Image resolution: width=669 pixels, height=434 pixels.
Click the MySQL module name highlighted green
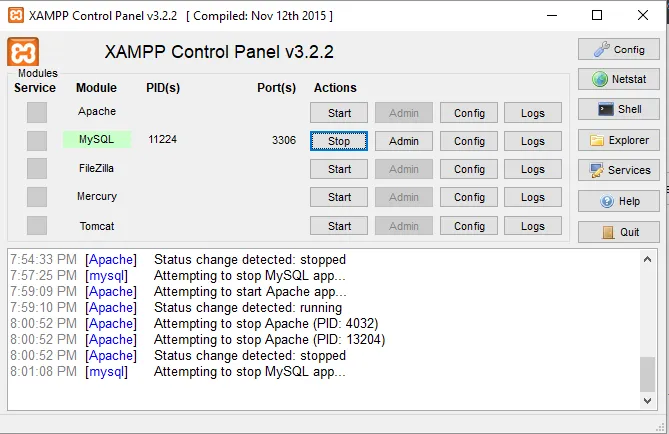(x=97, y=139)
